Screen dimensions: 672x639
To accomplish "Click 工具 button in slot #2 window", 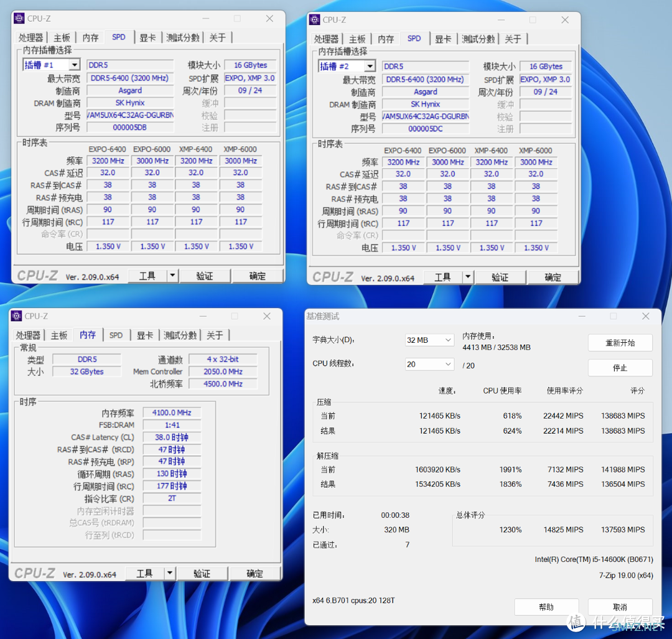I will (x=443, y=277).
